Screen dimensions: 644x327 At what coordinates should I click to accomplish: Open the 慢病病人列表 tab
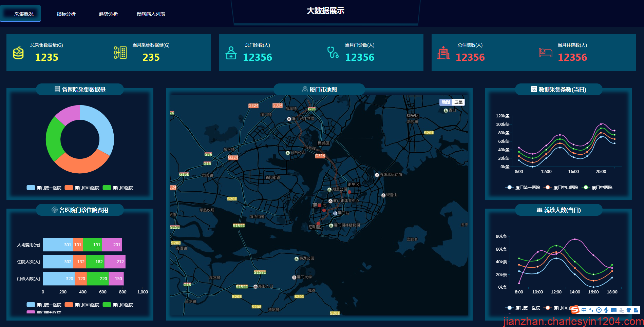pyautogui.click(x=151, y=14)
